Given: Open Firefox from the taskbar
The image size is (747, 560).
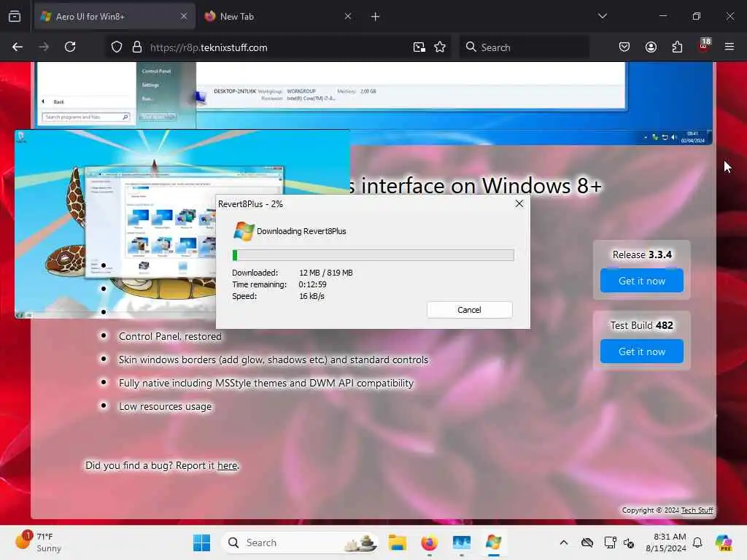Looking at the screenshot, I should pyautogui.click(x=429, y=542).
